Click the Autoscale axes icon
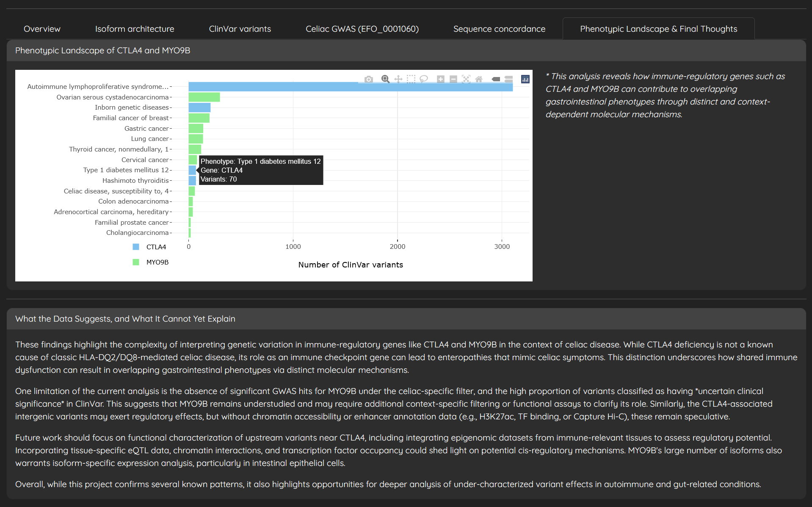Viewport: 812px width, 507px height. pyautogui.click(x=466, y=79)
